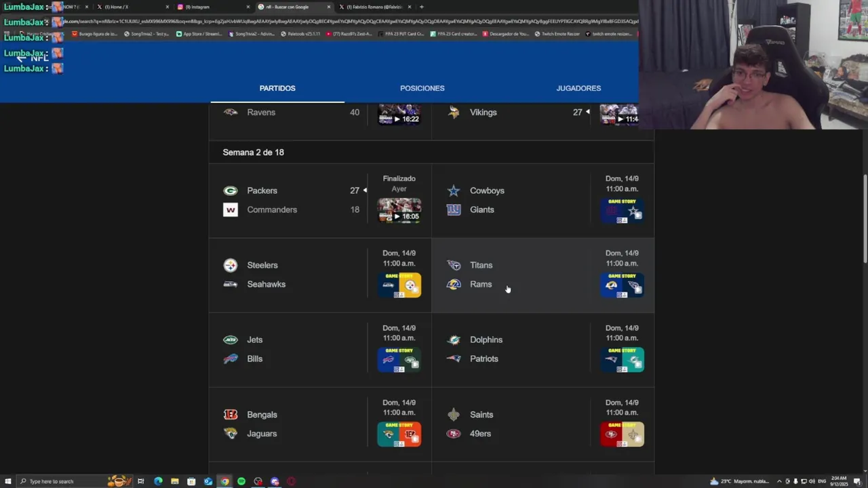Open the App Store / Streaml bookmark
The height and width of the screenshot is (488, 868).
[x=199, y=34]
